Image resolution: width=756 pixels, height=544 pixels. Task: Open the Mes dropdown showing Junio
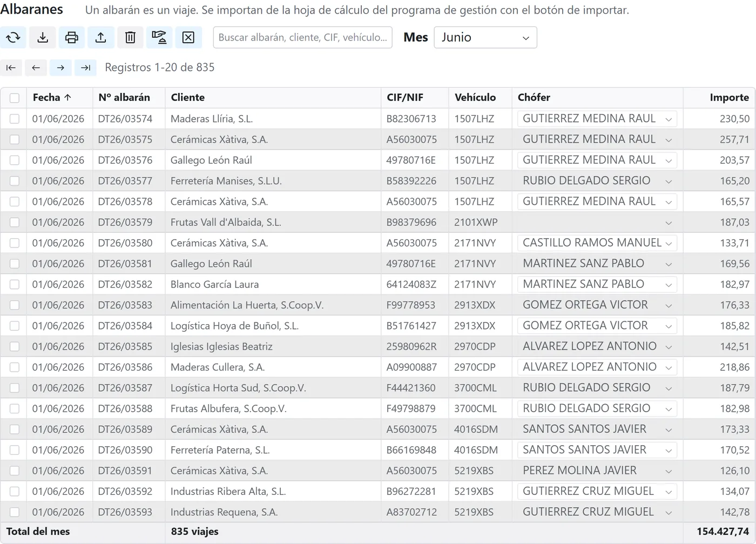click(485, 37)
